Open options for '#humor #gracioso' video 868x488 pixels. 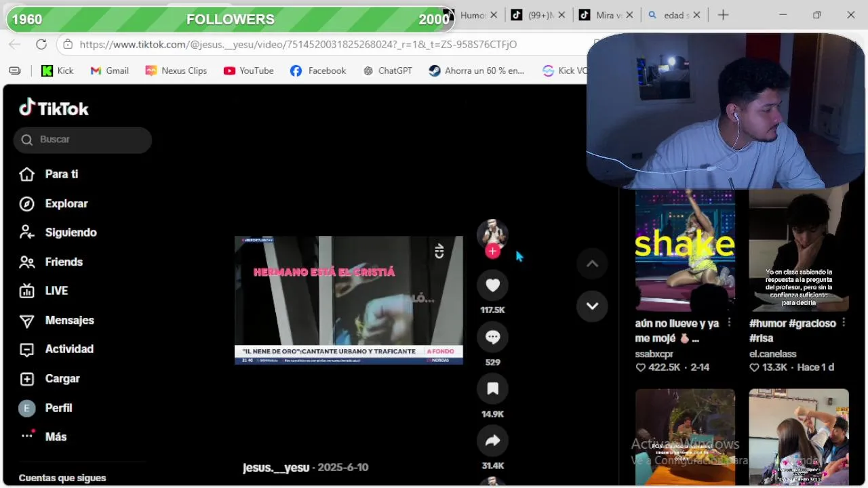tap(844, 323)
